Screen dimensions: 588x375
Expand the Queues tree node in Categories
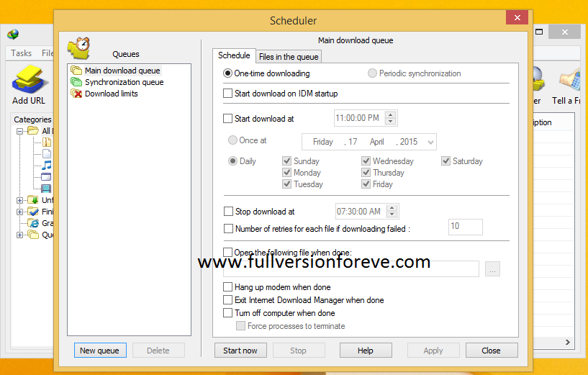click(x=19, y=235)
